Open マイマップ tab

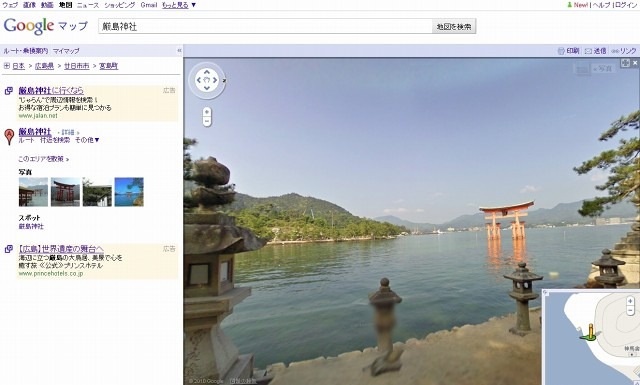[x=66, y=51]
